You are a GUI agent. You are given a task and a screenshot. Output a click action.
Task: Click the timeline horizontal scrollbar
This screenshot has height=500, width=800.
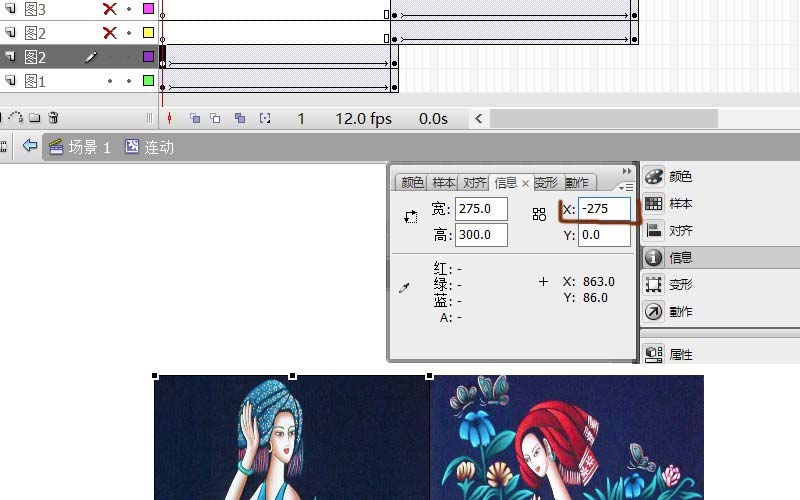coord(604,118)
